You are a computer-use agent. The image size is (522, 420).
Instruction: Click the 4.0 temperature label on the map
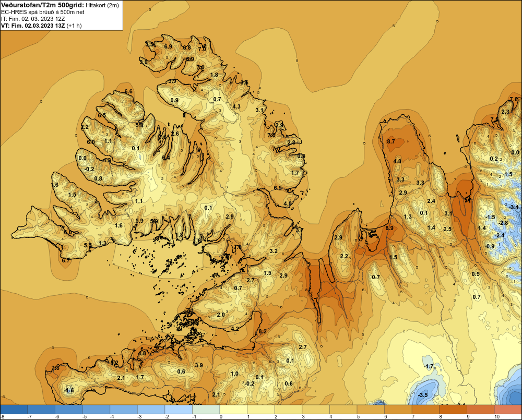coord(287,203)
